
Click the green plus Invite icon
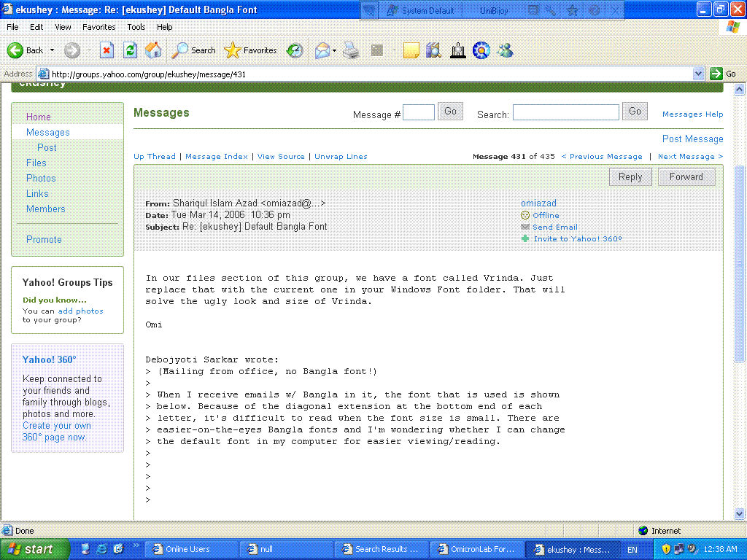tap(525, 238)
